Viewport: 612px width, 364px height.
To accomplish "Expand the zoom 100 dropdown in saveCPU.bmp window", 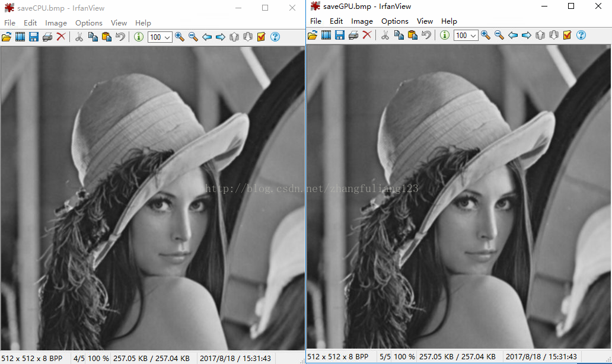I will click(x=167, y=37).
